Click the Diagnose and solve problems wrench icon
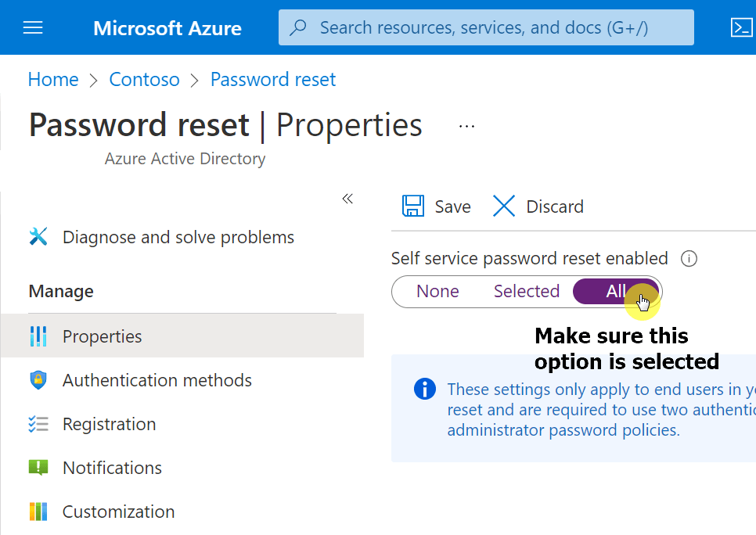This screenshot has height=535, width=756. [38, 237]
